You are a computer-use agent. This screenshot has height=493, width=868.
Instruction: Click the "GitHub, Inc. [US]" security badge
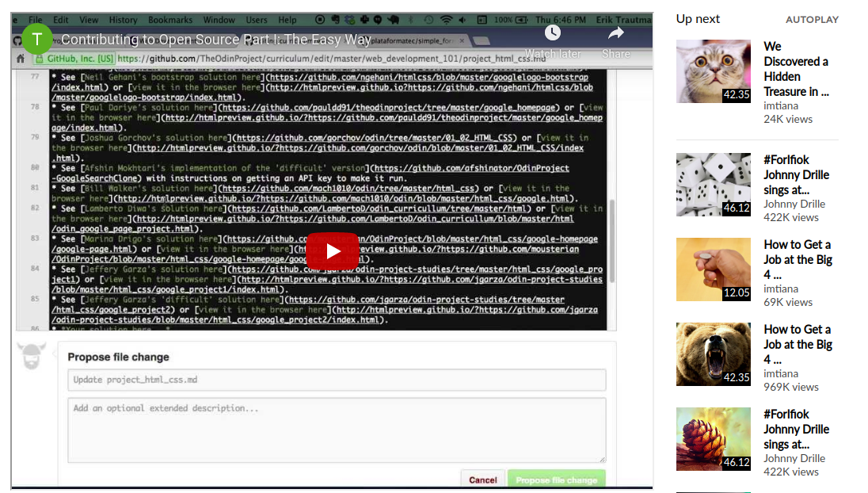[x=74, y=58]
